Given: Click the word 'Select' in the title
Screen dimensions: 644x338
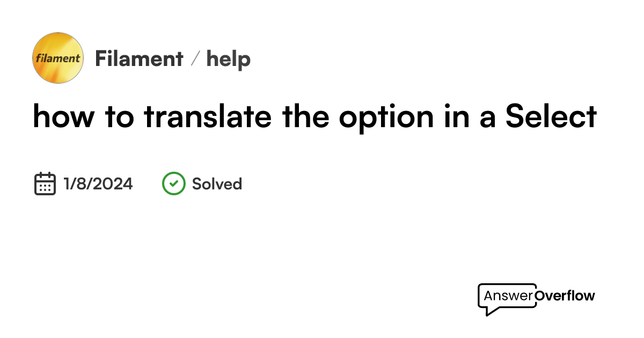Looking at the screenshot, I should [x=551, y=116].
